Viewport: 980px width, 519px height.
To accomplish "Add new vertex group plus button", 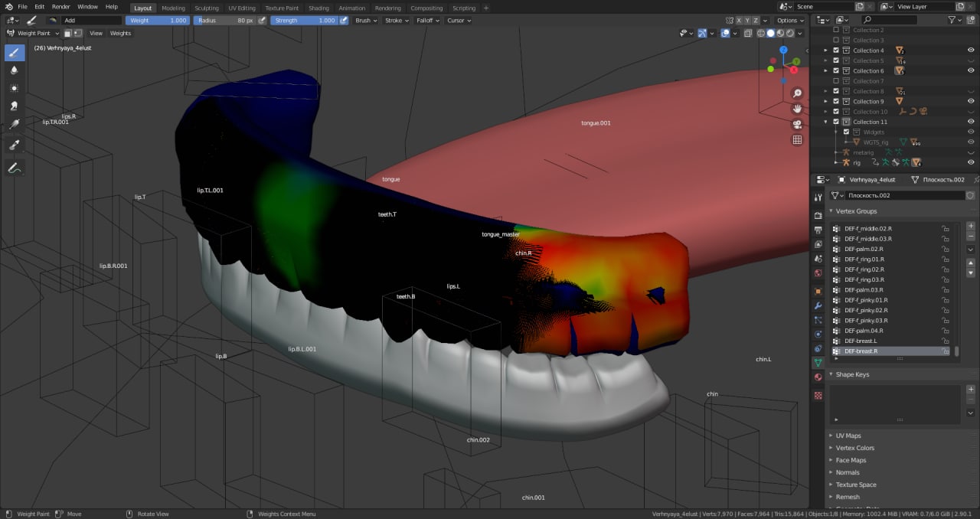I will click(x=971, y=226).
